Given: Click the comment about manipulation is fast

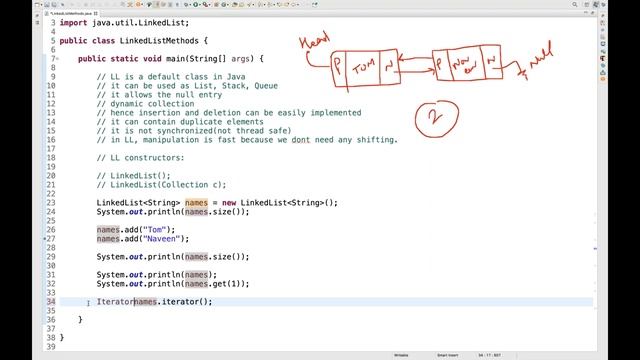Looking at the screenshot, I should click(x=247, y=140).
